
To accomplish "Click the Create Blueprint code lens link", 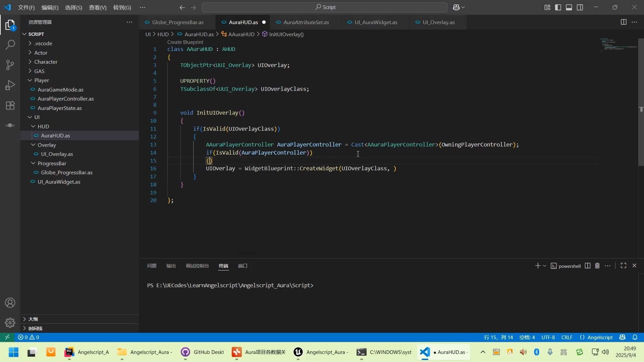I will pyautogui.click(x=185, y=42).
